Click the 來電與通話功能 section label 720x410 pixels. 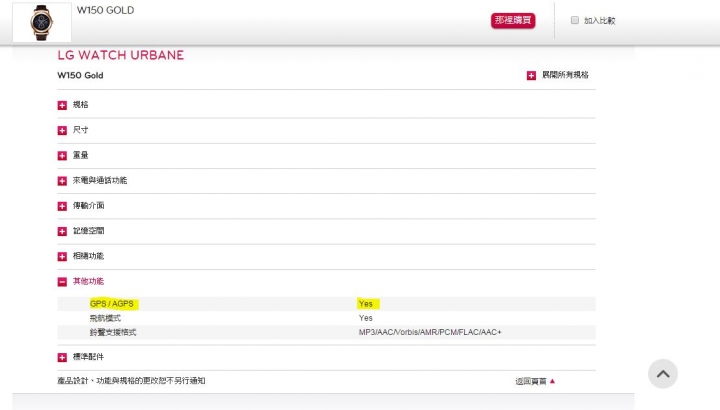(x=100, y=180)
